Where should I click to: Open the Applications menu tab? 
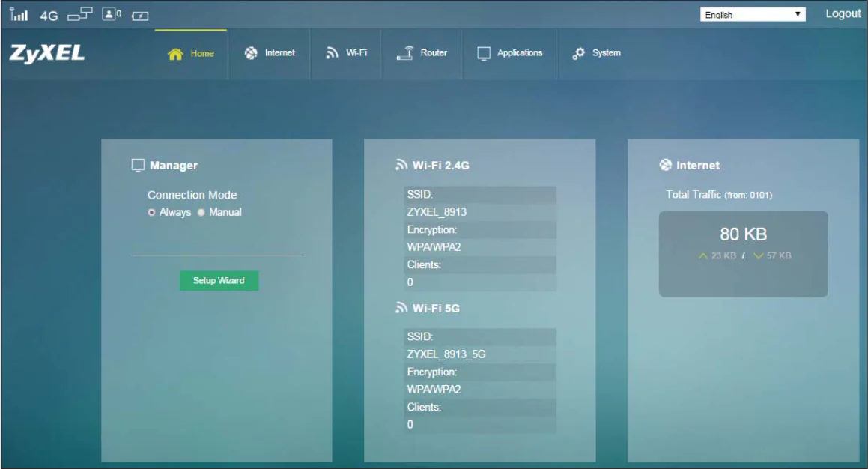click(510, 53)
